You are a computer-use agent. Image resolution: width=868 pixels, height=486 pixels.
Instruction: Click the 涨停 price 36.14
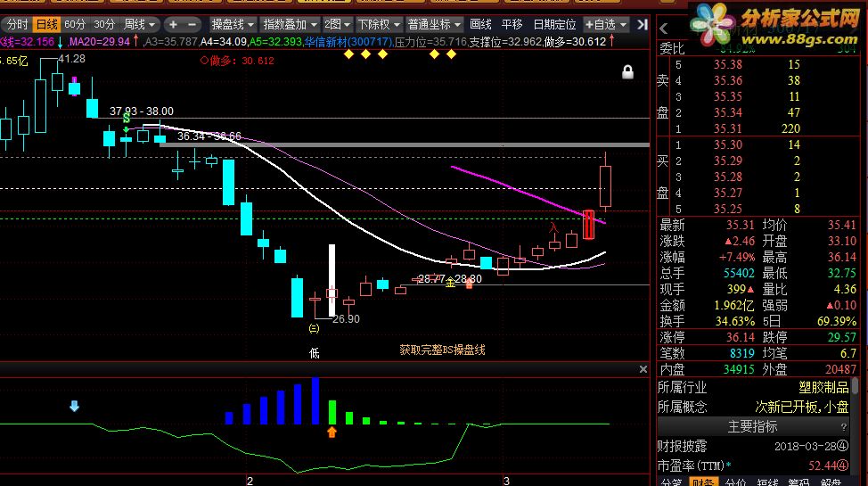[x=741, y=337]
